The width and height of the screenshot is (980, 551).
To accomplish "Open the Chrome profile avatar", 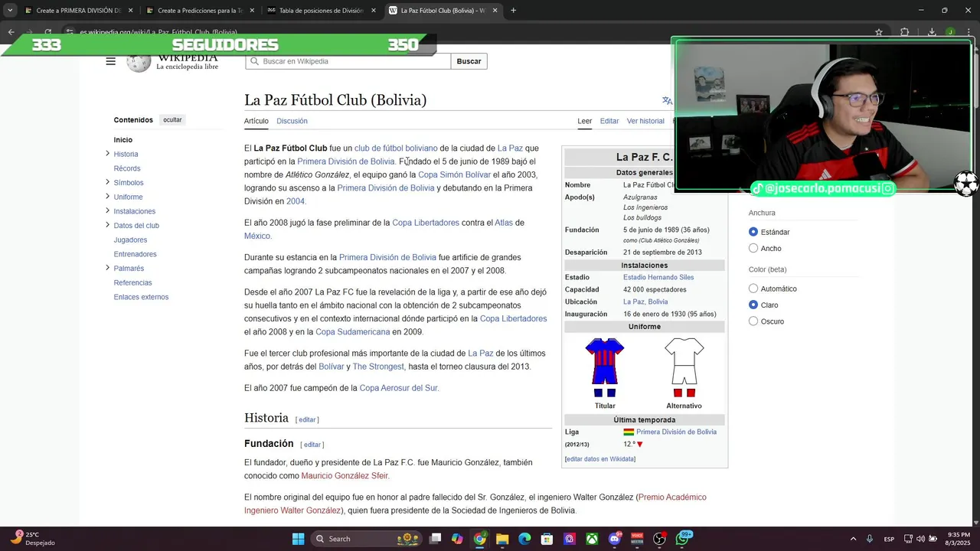I will (x=950, y=32).
